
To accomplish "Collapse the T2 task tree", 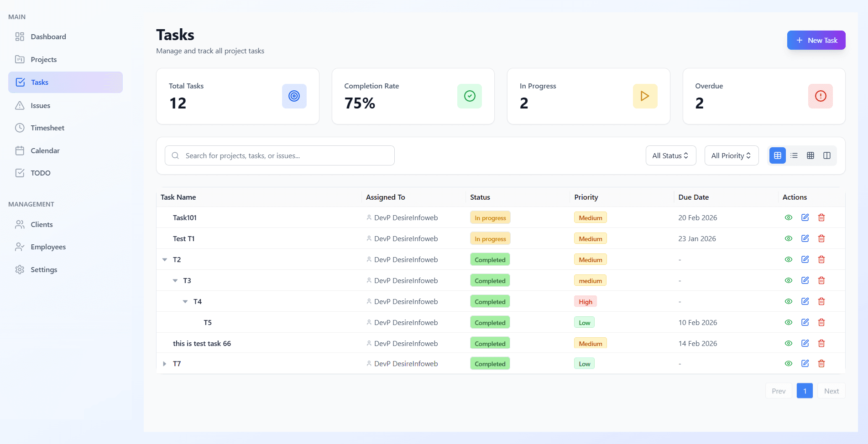I will click(x=165, y=260).
